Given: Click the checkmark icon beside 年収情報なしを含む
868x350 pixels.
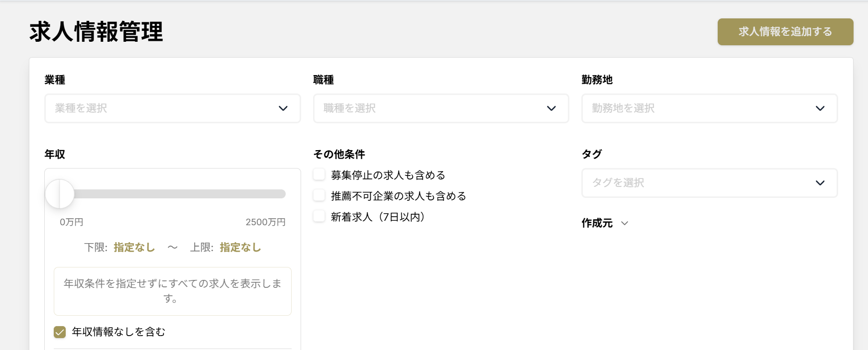Looking at the screenshot, I should pos(60,332).
